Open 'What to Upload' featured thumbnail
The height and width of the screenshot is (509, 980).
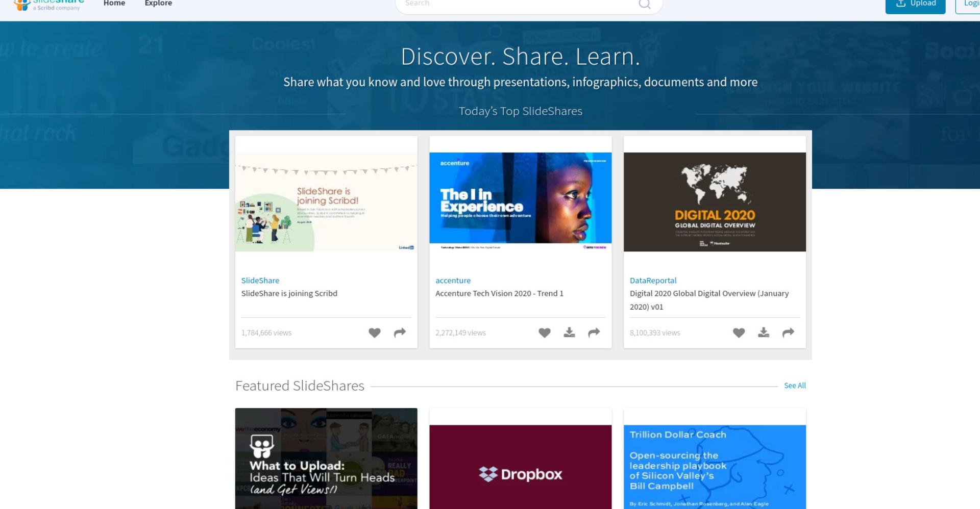pos(326,459)
